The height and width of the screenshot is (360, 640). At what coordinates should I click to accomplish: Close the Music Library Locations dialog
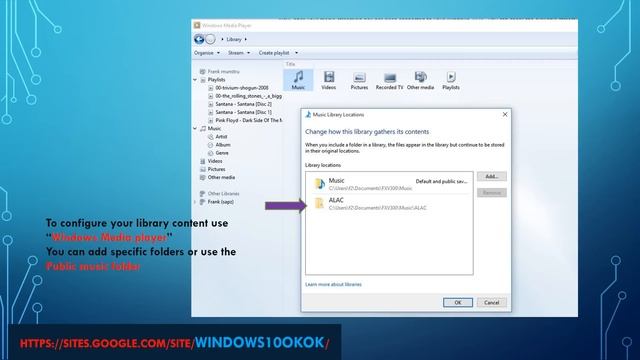point(505,115)
